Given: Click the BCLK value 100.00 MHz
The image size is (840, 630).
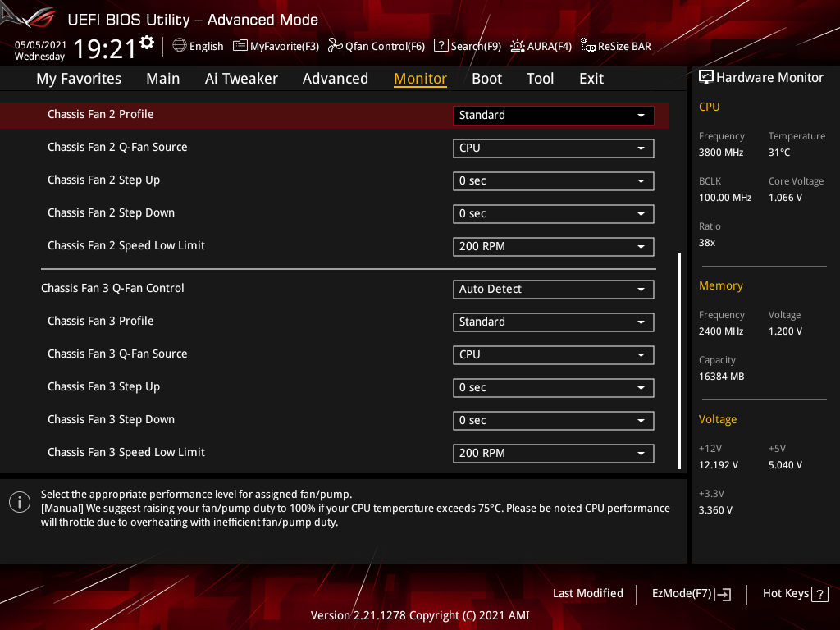Looking at the screenshot, I should pos(725,198).
